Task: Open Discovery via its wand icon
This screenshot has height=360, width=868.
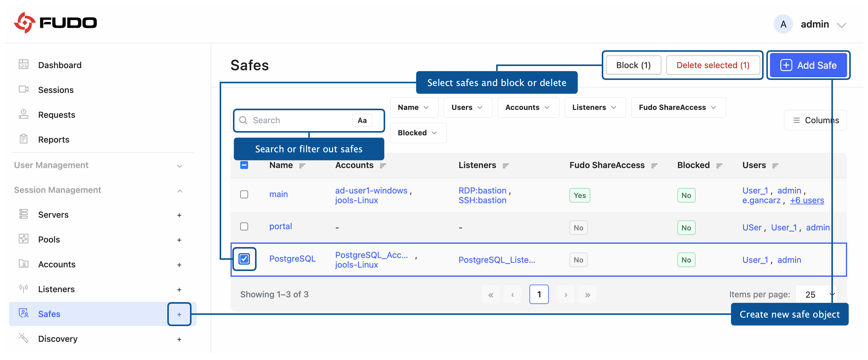Action: coord(24,338)
